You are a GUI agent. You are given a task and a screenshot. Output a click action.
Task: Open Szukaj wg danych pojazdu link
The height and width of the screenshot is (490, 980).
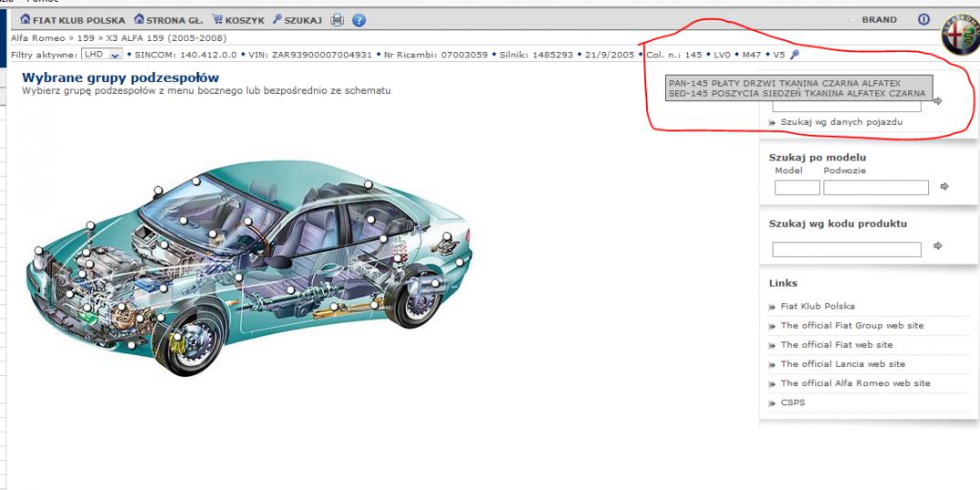841,122
